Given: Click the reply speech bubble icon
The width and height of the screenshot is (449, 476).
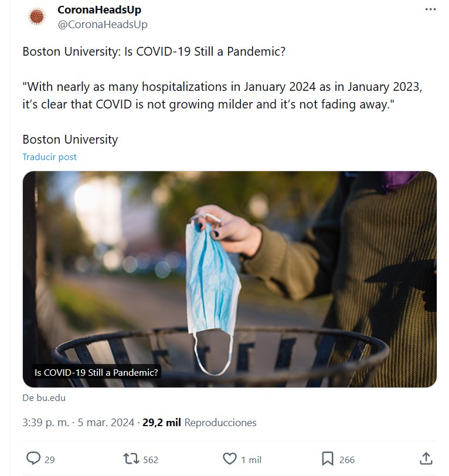Looking at the screenshot, I should 34,459.
